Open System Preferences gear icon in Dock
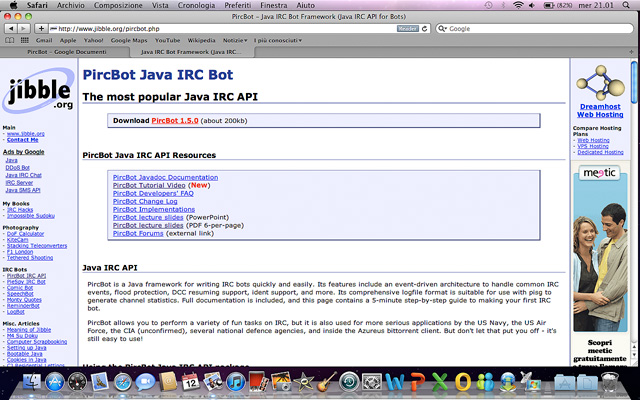Screen dimensions: 640x400 click(x=372, y=382)
